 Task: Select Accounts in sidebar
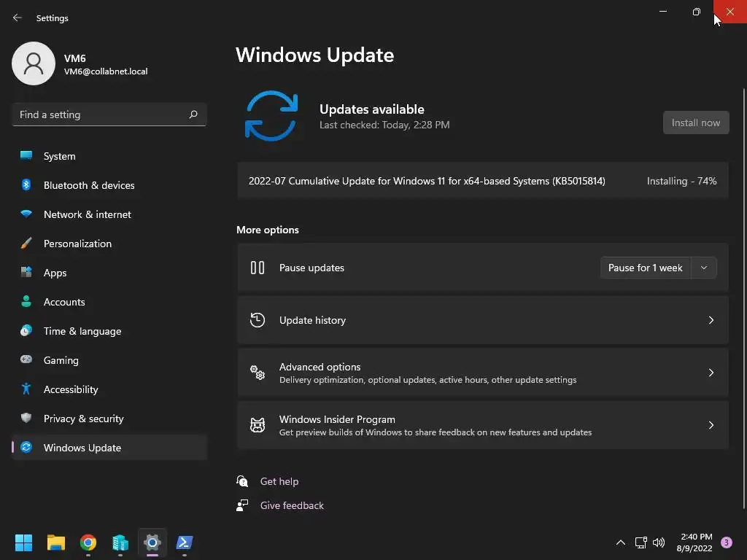coord(109,302)
